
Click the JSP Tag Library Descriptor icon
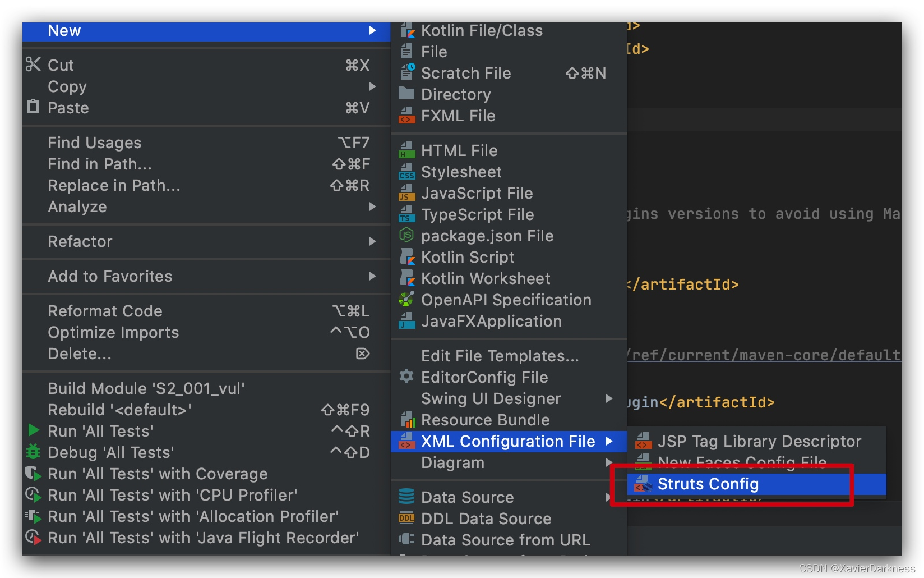click(x=643, y=441)
